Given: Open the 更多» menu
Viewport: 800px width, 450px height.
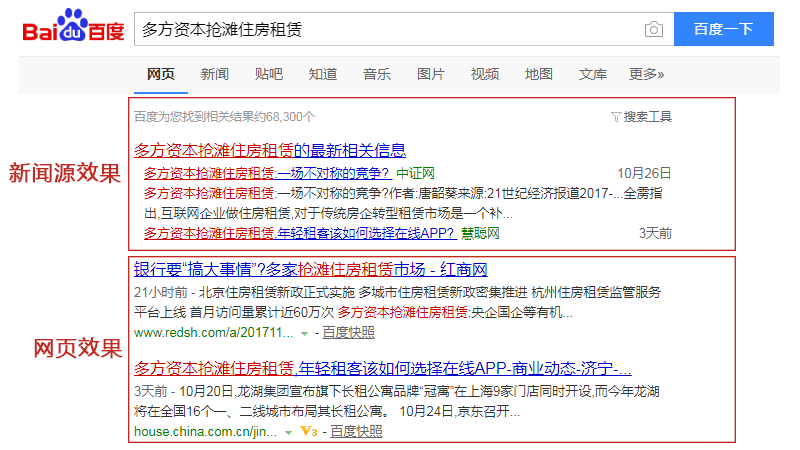Looking at the screenshot, I should click(x=646, y=74).
